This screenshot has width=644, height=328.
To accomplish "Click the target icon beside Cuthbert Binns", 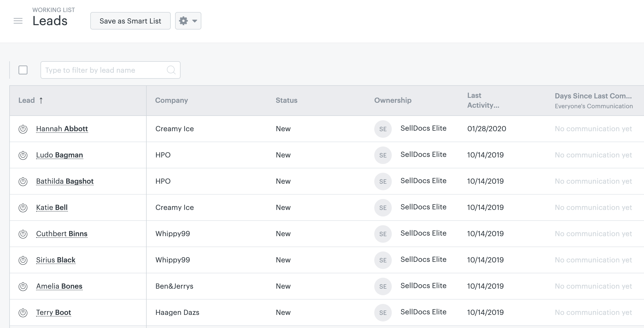I will click(23, 234).
